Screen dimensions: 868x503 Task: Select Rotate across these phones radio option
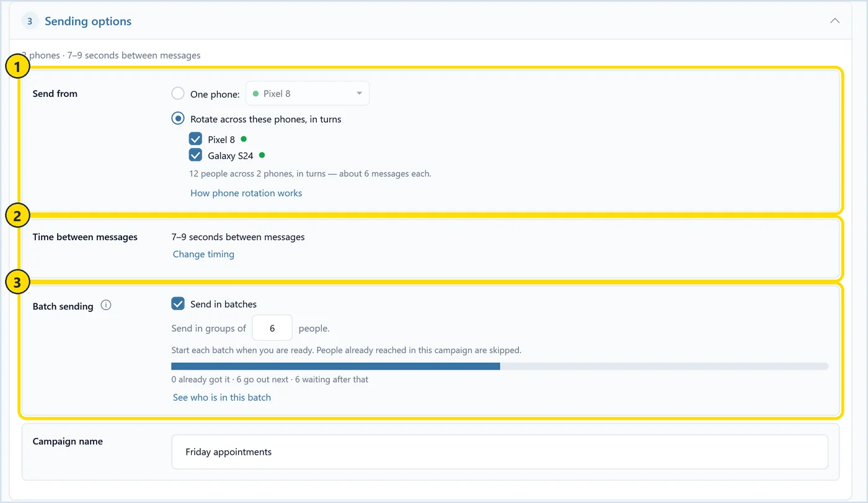178,118
